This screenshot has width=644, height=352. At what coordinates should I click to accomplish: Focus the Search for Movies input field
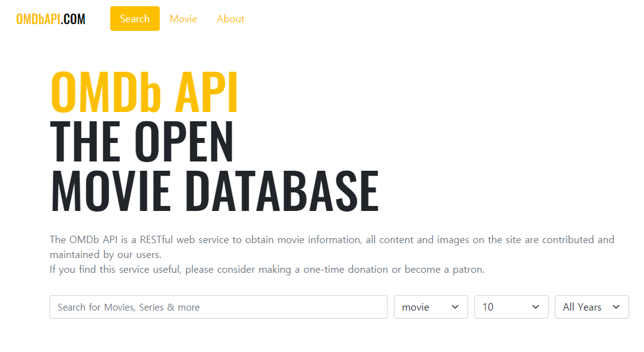219,307
